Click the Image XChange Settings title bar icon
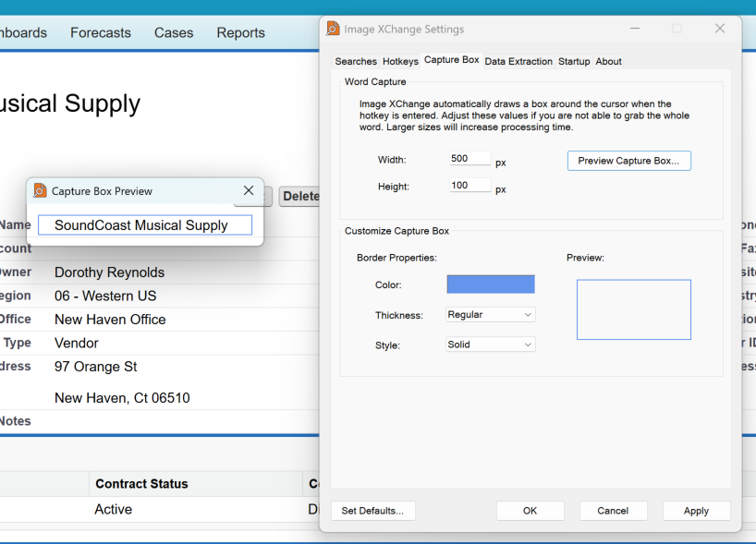Screen dimensions: 756x544 tap(334, 30)
